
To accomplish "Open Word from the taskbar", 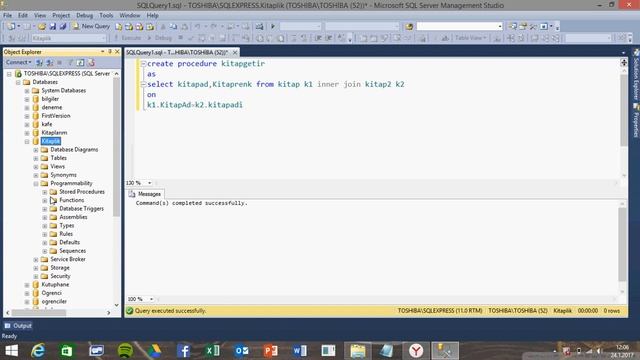I will tap(300, 351).
